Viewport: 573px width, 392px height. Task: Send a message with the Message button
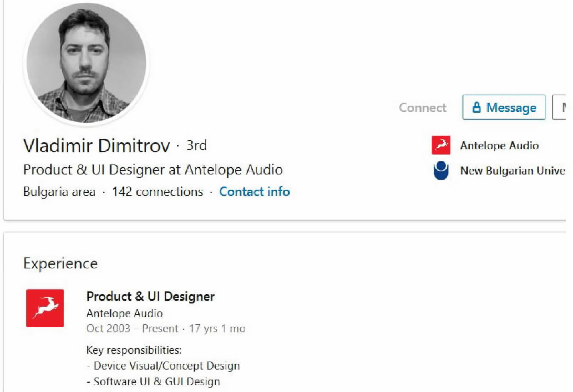504,107
